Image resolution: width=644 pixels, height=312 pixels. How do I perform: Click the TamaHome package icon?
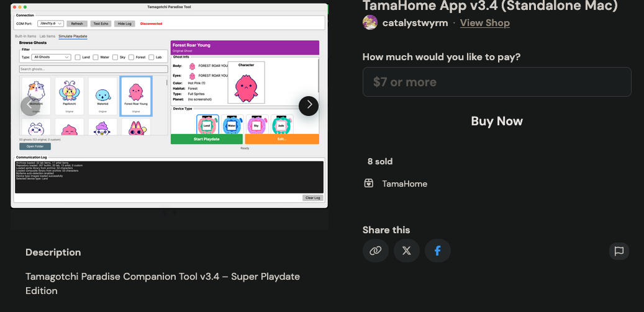tap(369, 184)
